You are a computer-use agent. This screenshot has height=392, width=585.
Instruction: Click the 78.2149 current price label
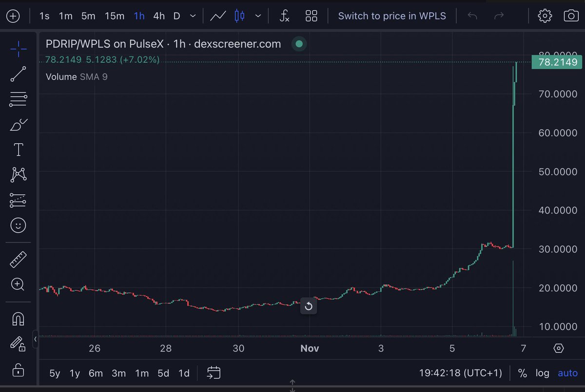point(556,62)
